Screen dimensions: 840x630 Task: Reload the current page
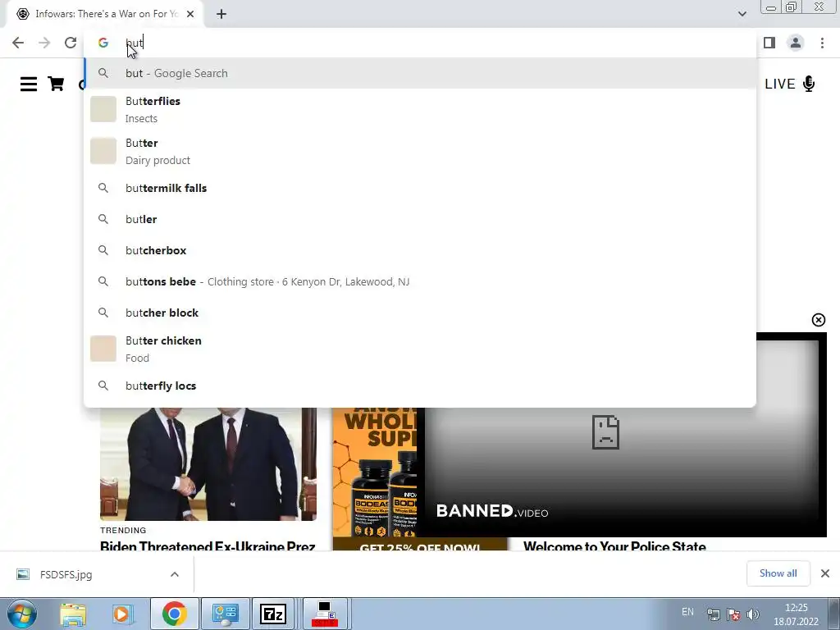click(71, 43)
